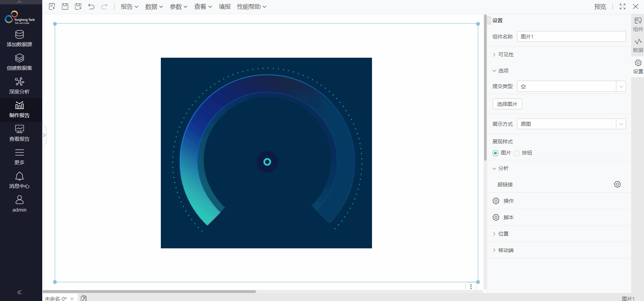This screenshot has height=301, width=644.
Task: Expand the left side panel handle
Action: [44, 135]
